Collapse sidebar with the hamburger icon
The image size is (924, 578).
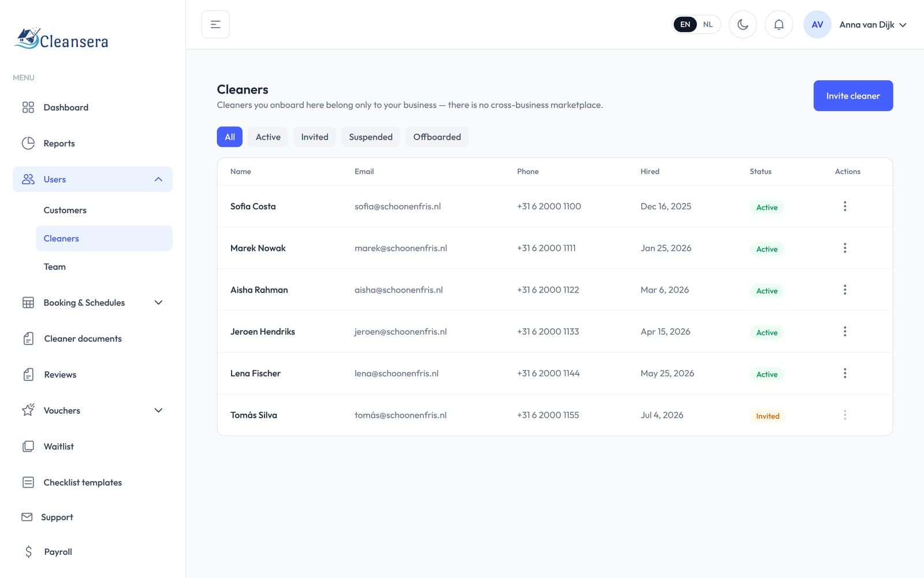coord(215,24)
